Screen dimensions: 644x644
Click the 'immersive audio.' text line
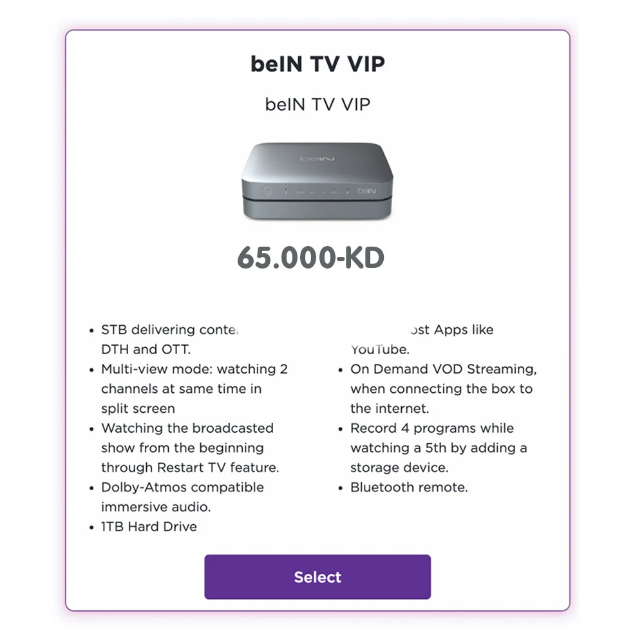(156, 507)
